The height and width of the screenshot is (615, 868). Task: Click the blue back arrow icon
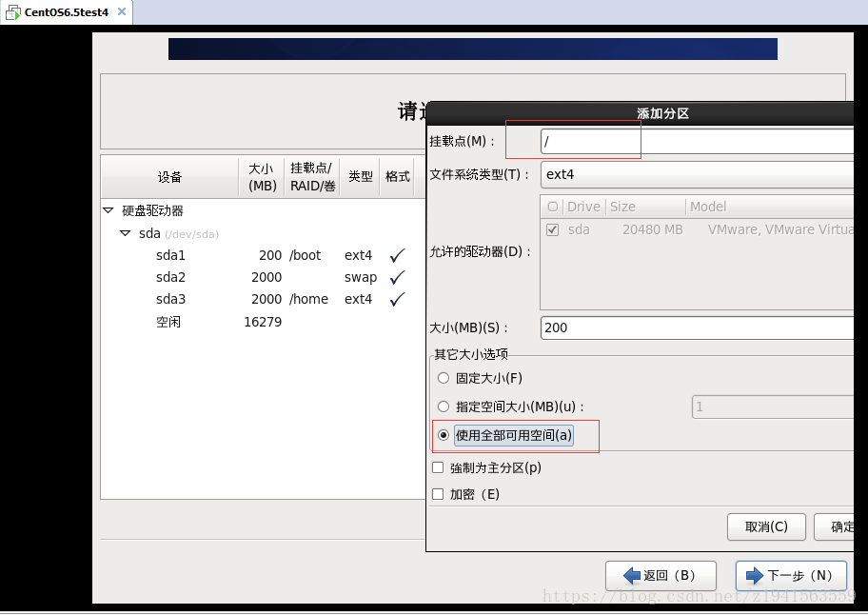(632, 576)
